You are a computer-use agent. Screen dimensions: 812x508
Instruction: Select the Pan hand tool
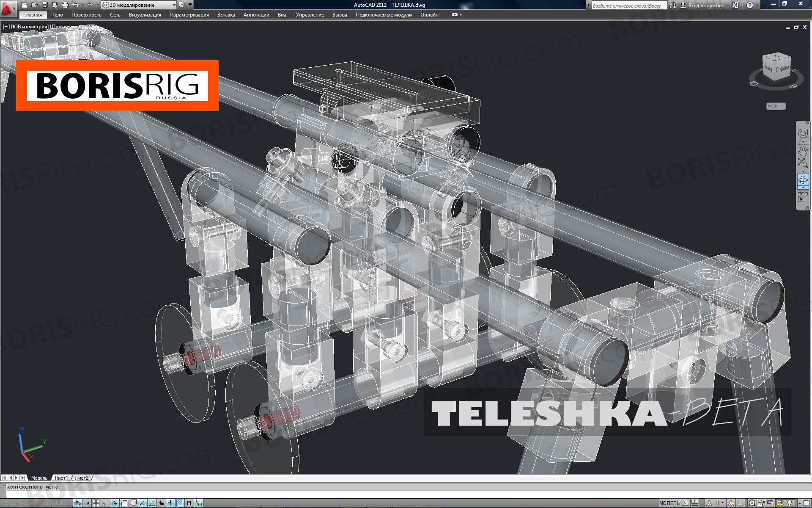tap(803, 151)
